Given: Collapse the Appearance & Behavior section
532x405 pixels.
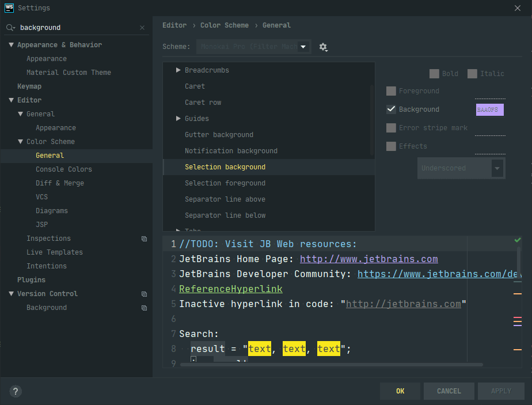Looking at the screenshot, I should pyautogui.click(x=11, y=45).
